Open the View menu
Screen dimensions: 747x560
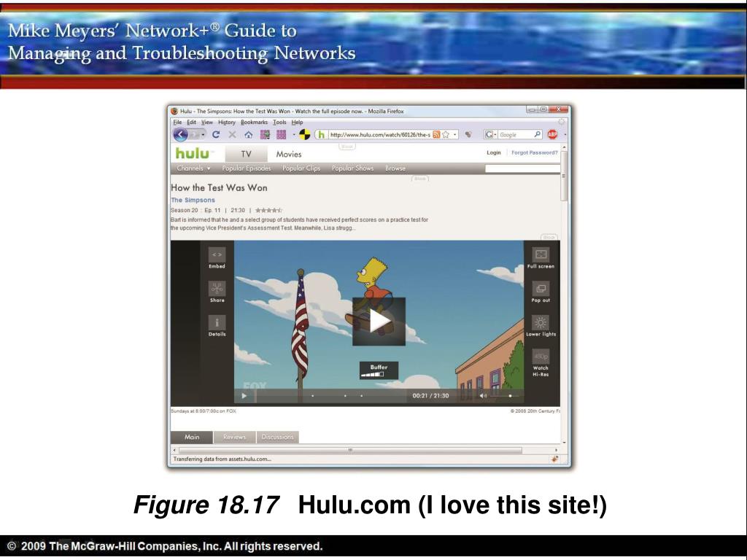(x=206, y=122)
